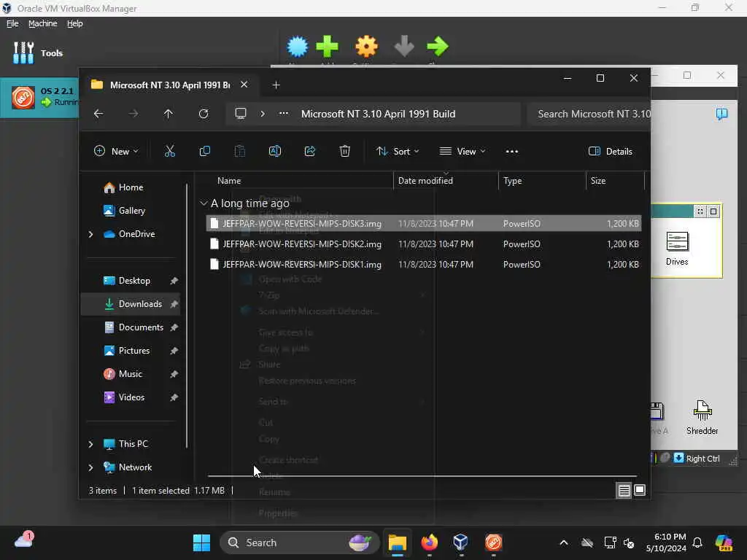Click the breadcrumb chevron after PC icon
Viewport: 747px width, 560px height.
point(263,114)
